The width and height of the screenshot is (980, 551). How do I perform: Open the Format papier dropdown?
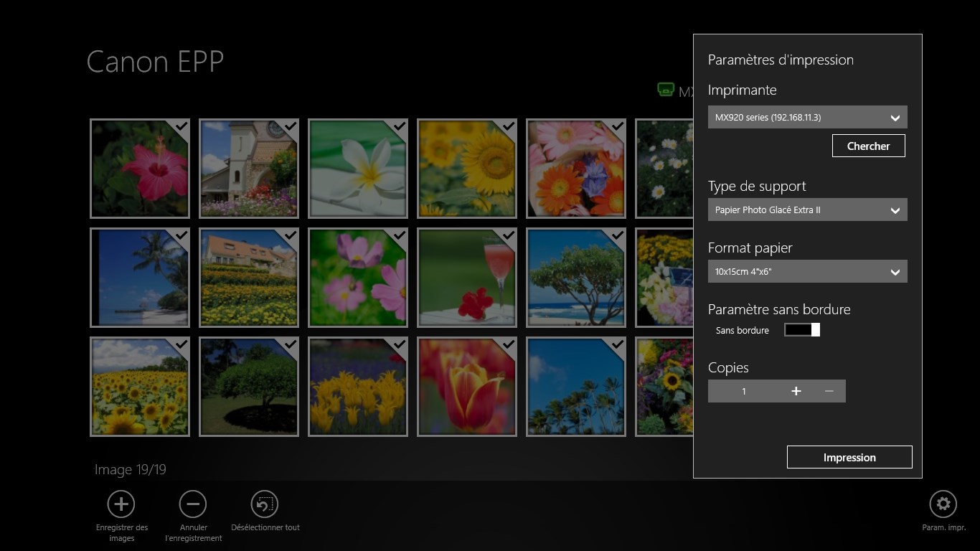[808, 271]
